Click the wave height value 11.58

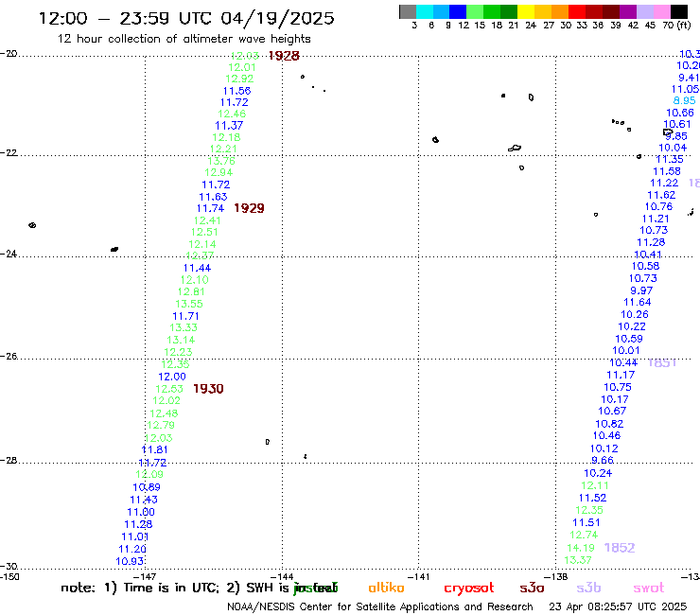[667, 171]
